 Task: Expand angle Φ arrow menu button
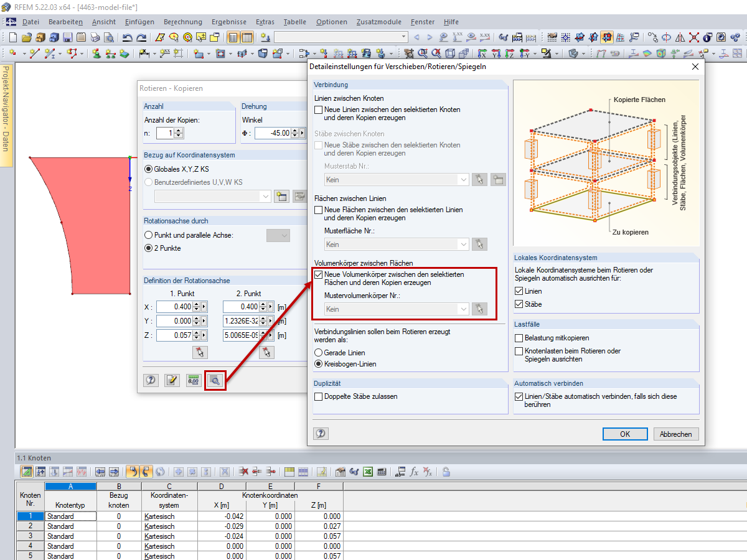pyautogui.click(x=303, y=133)
